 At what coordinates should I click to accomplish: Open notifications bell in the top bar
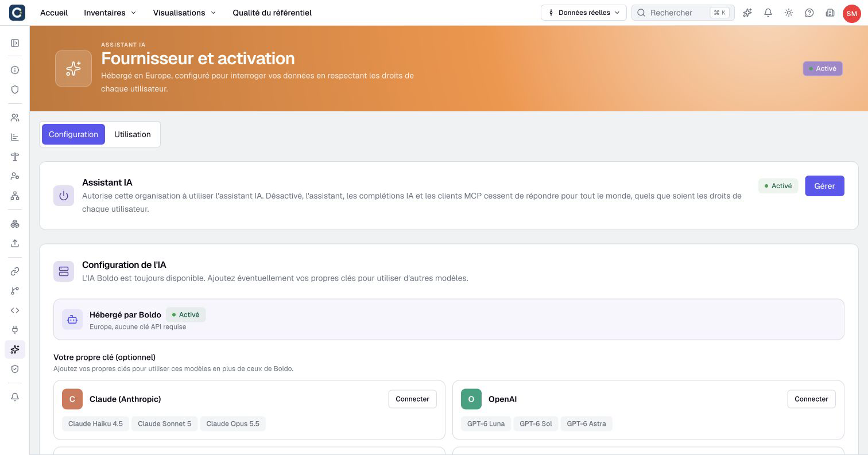point(768,13)
